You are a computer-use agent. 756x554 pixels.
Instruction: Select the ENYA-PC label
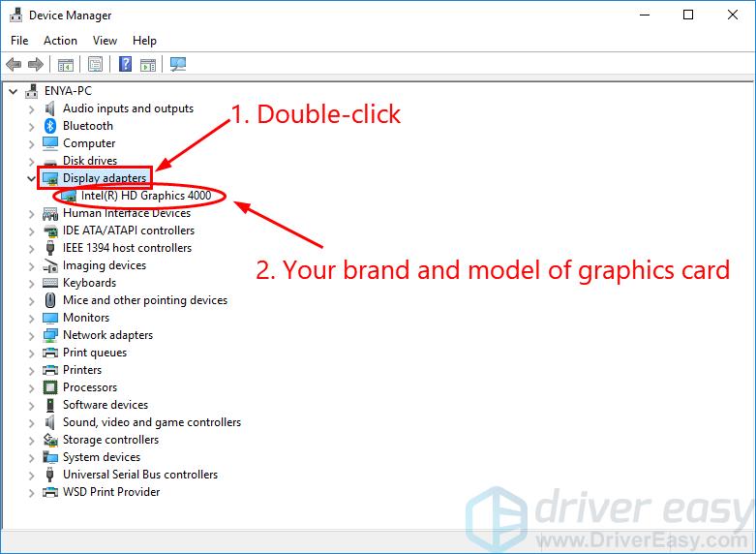[x=68, y=91]
